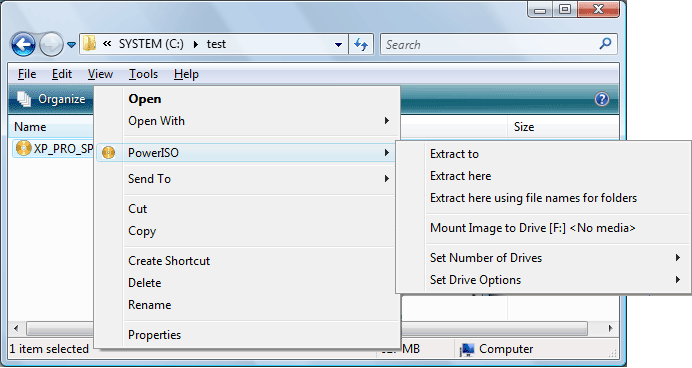
Task: Click inside the Search input field
Action: point(489,44)
